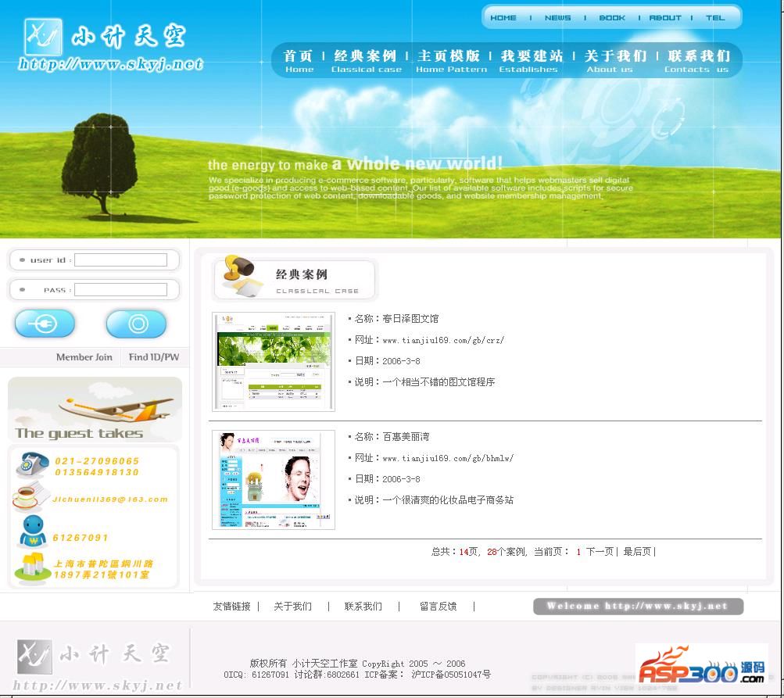Click phone number 013564918130

[x=97, y=472]
